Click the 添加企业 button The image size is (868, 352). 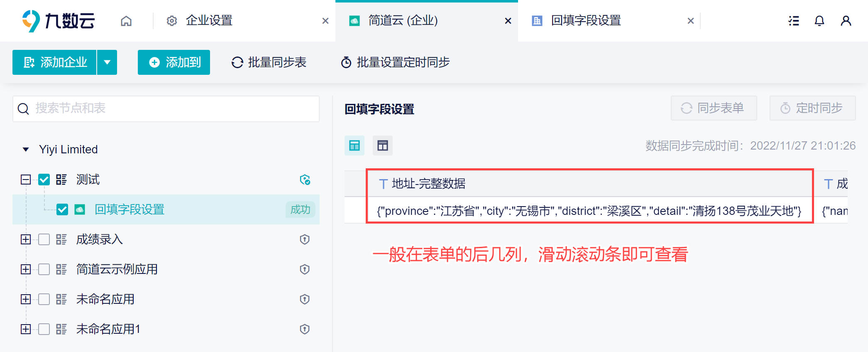click(x=54, y=62)
